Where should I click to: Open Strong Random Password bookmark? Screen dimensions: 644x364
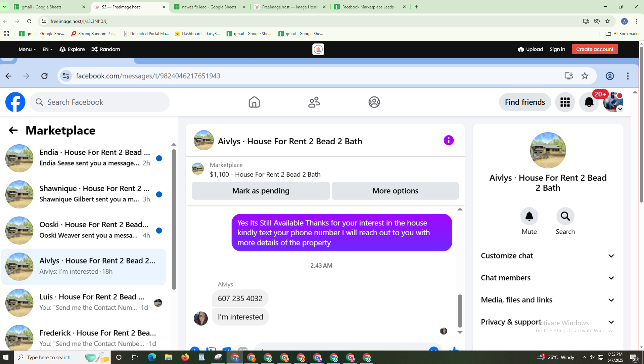point(94,34)
